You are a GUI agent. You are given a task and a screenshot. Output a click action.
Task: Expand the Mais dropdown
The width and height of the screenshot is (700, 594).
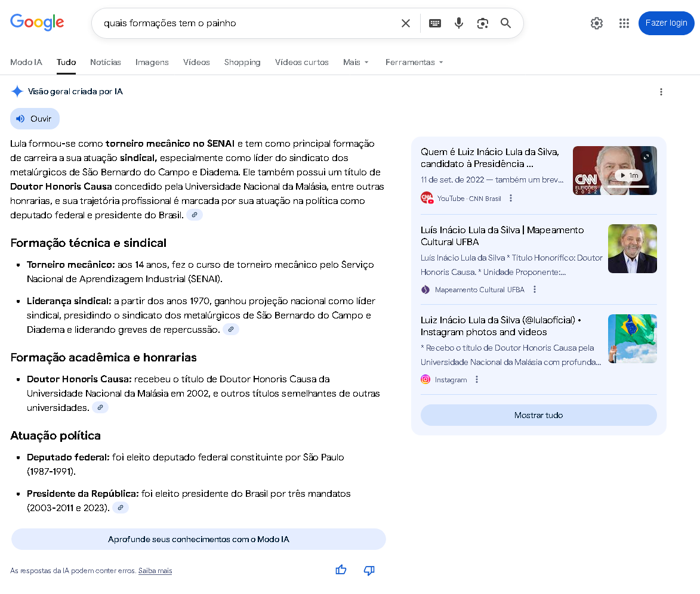click(356, 62)
